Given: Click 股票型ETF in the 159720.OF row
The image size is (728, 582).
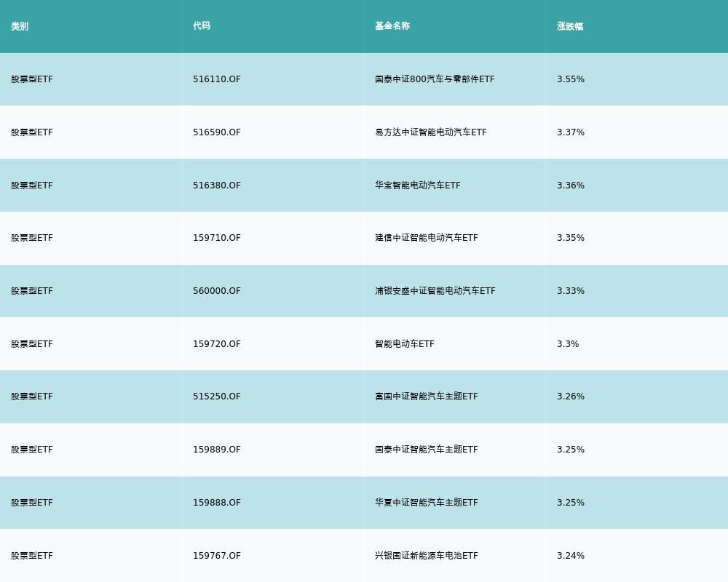Looking at the screenshot, I should pyautogui.click(x=32, y=344).
